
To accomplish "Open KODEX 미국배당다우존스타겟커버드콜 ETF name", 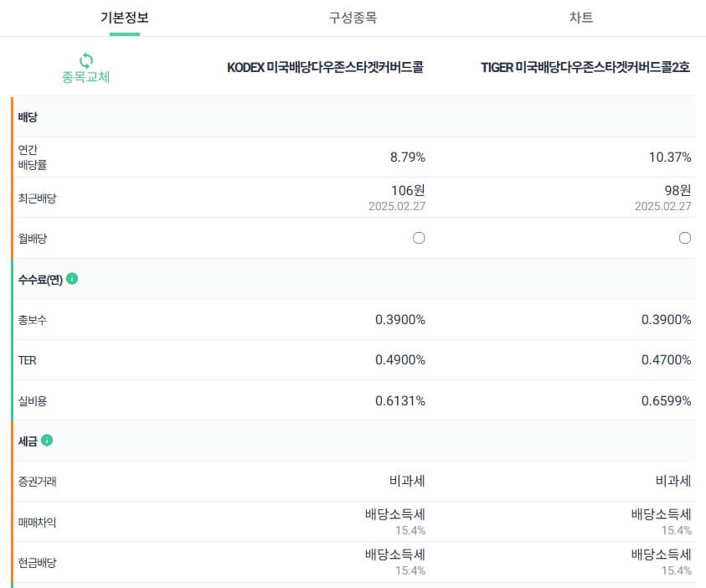I will click(325, 67).
